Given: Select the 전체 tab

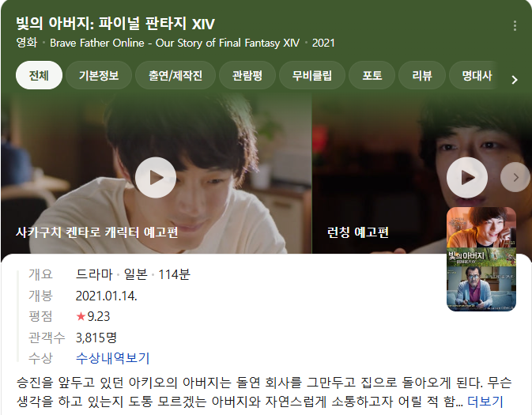Looking at the screenshot, I should pyautogui.click(x=39, y=75).
